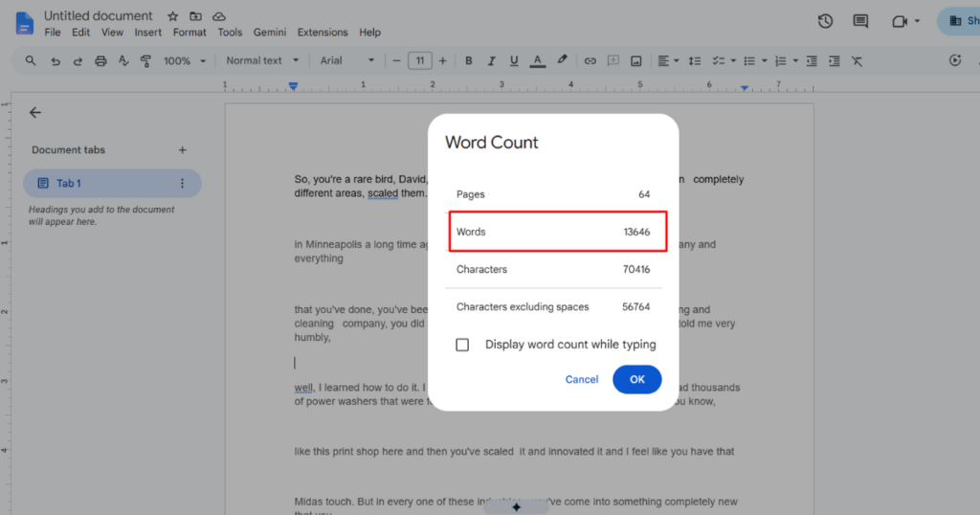Viewport: 980px width, 515px height.
Task: Open the Google Docs home icon
Action: tap(24, 24)
